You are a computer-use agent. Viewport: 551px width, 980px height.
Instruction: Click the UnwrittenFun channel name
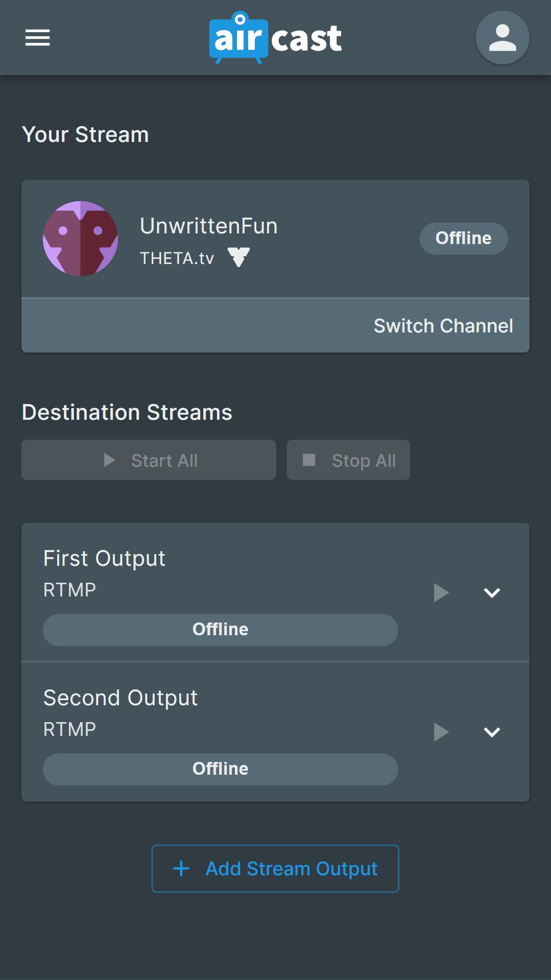point(209,226)
